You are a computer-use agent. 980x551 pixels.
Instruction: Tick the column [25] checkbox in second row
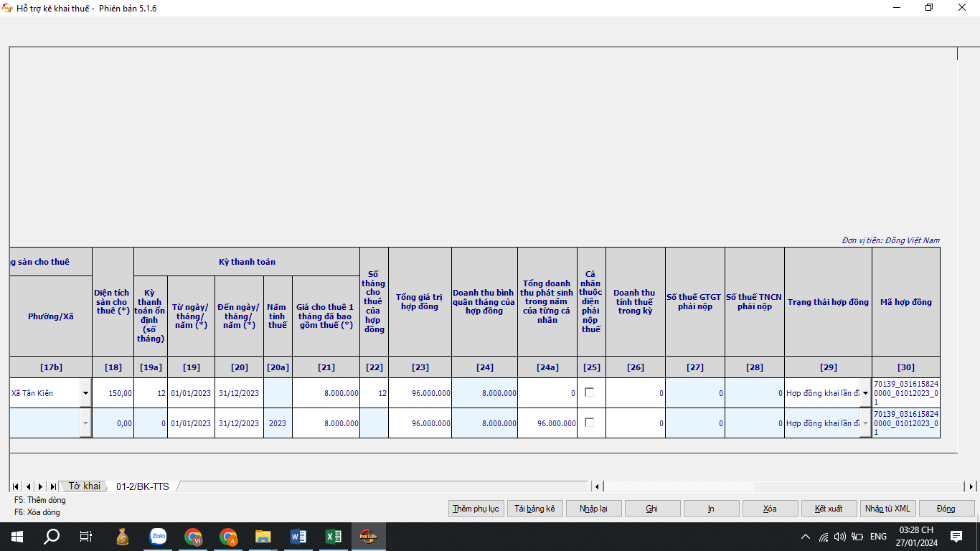coord(590,423)
